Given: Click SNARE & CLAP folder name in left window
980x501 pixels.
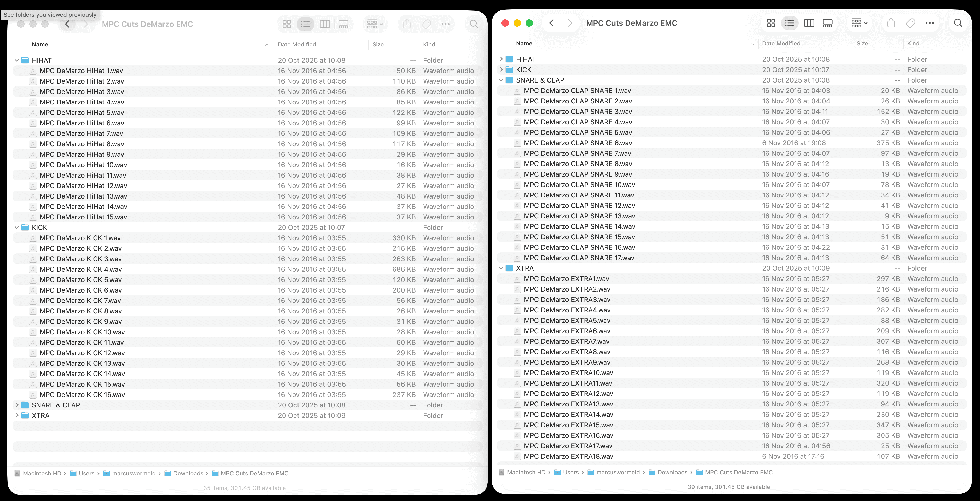Looking at the screenshot, I should click(x=56, y=405).
